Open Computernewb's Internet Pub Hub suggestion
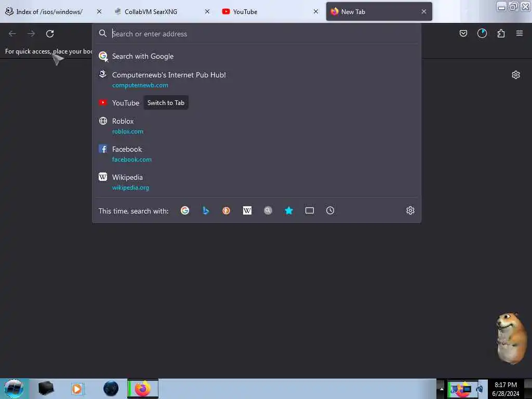Image resolution: width=532 pixels, height=399 pixels. pyautogui.click(x=257, y=79)
